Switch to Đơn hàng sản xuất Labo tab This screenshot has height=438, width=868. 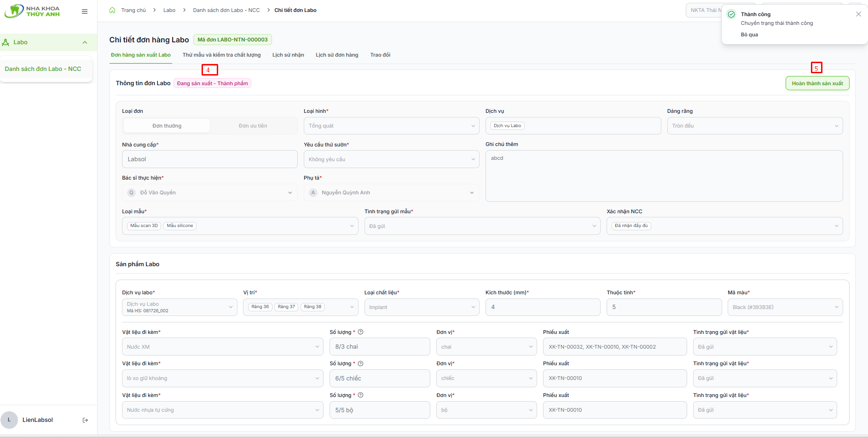coord(141,55)
